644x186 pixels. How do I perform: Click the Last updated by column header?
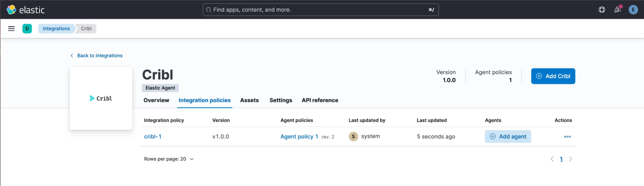[367, 120]
